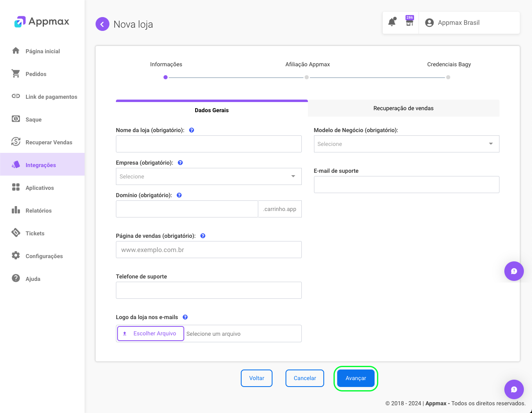This screenshot has width=532, height=413.
Task: Click the Avançar button
Action: tap(355, 378)
